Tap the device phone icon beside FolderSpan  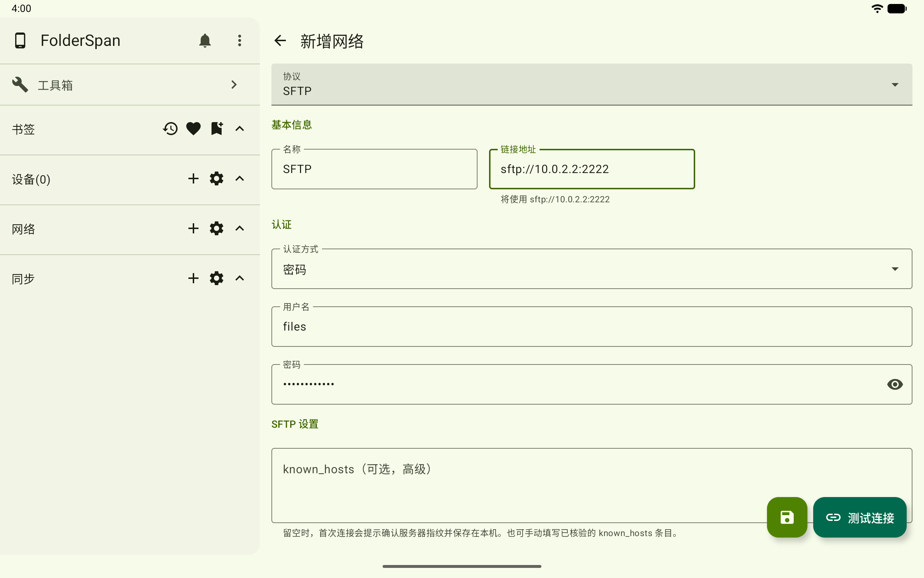coord(20,40)
